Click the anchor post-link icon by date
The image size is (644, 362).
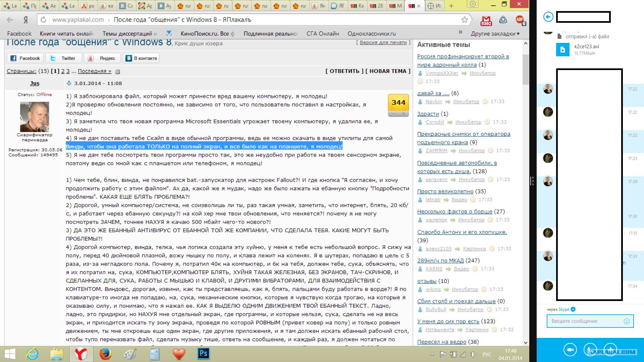[x=69, y=83]
